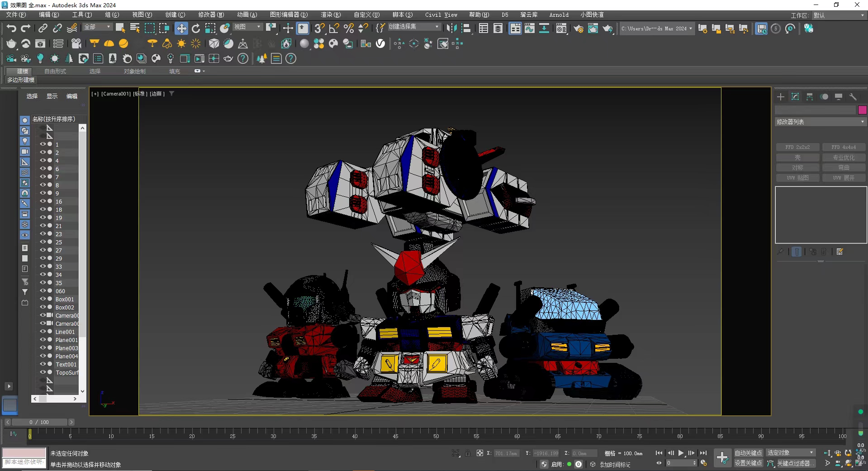Open the Create tab plus icon in command panel
Viewport: 868px width, 471px height.
[x=781, y=97]
